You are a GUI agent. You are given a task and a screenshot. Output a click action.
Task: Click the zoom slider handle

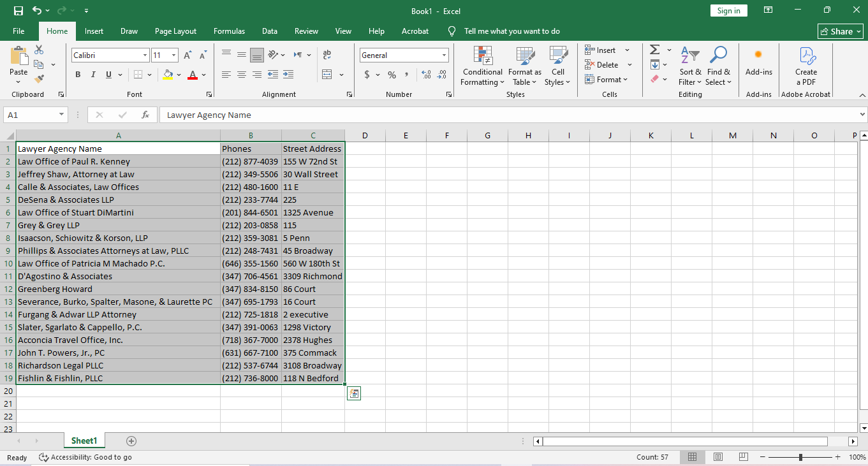click(800, 457)
